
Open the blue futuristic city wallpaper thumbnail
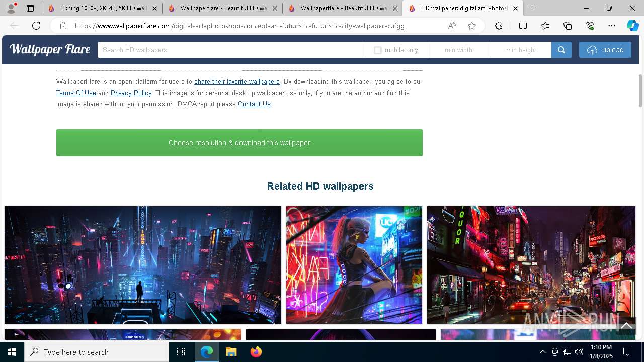pyautogui.click(x=143, y=265)
